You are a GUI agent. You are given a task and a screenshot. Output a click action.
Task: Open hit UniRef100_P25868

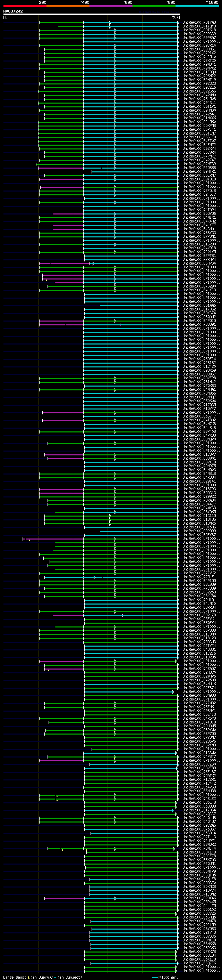point(199,168)
